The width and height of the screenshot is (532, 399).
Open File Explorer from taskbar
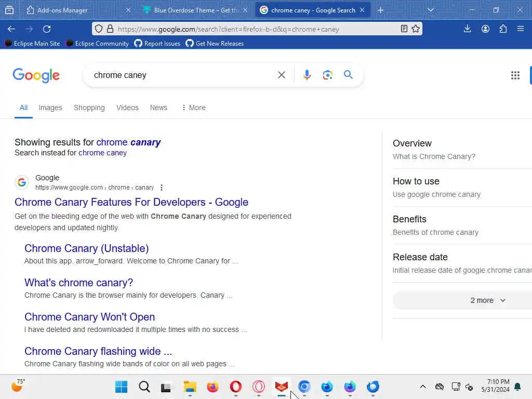point(190,387)
